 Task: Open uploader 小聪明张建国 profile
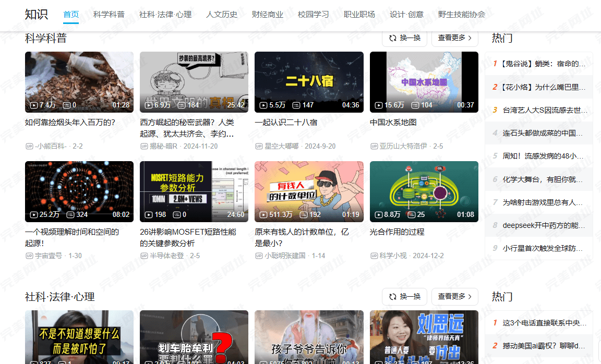[285, 256]
